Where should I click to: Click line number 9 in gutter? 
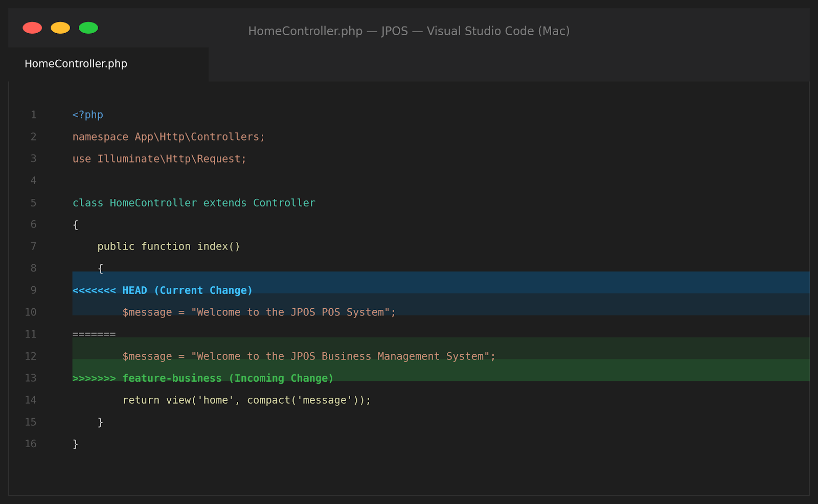(34, 290)
